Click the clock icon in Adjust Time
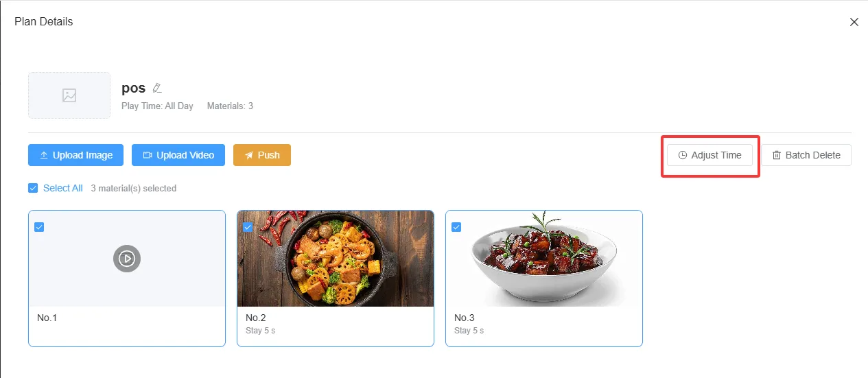 pos(683,155)
